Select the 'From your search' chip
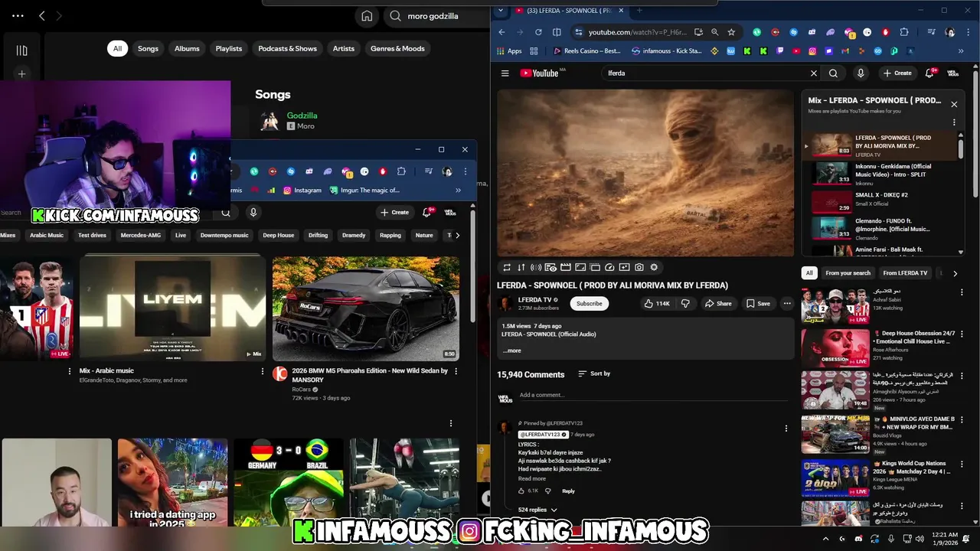980x551 pixels. tap(848, 273)
